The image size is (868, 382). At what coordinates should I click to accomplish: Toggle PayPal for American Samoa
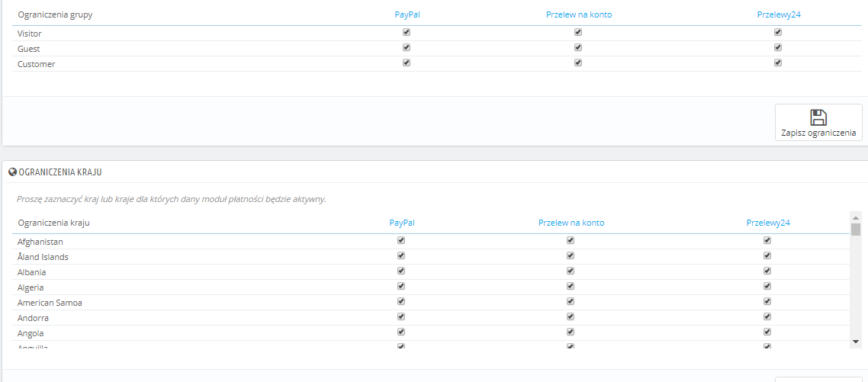tap(401, 301)
